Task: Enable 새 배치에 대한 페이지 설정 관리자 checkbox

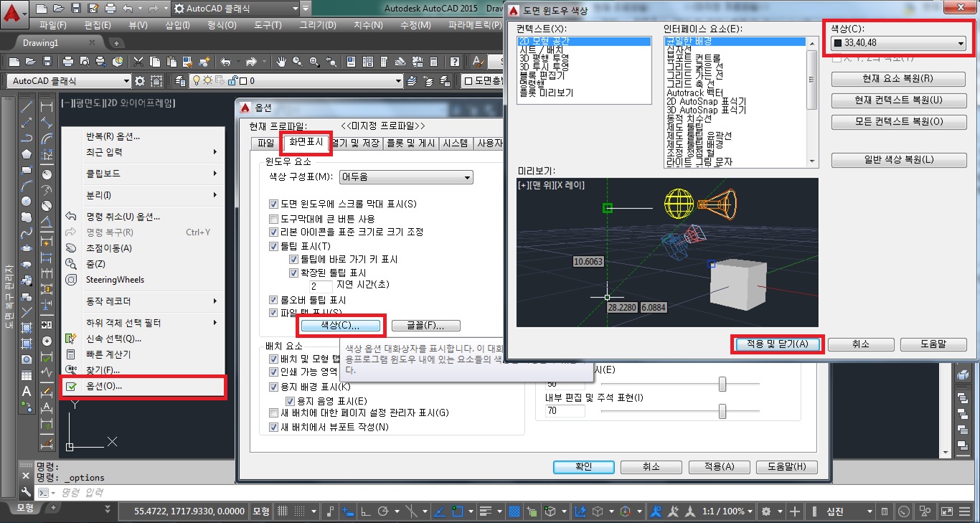Action: [x=273, y=413]
